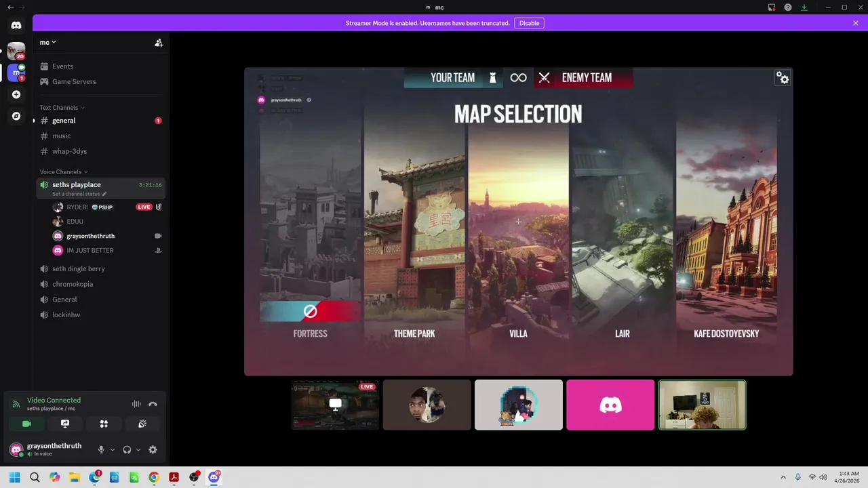The image size is (868, 488).
Task: Select the pink Discord logo tile
Action: coord(610,405)
